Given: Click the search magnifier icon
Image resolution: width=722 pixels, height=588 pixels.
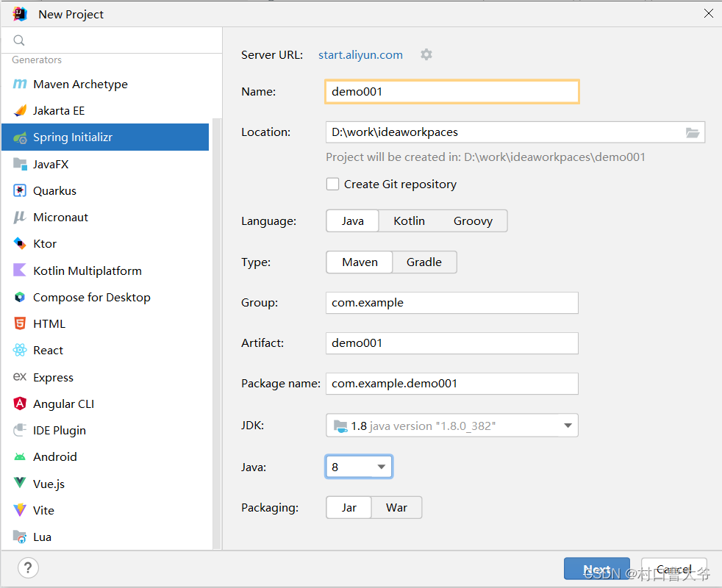Looking at the screenshot, I should [x=19, y=40].
